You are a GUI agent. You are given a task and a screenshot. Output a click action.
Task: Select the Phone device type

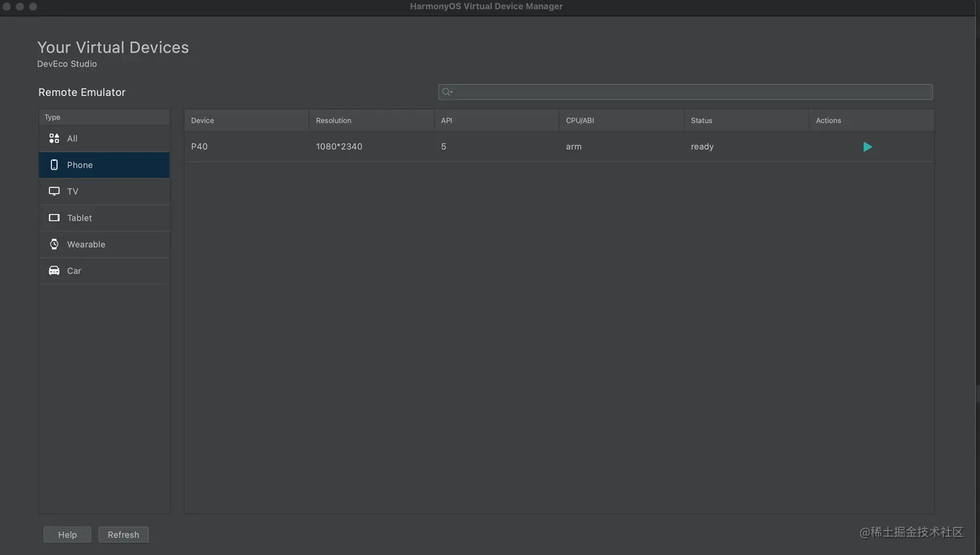point(104,165)
